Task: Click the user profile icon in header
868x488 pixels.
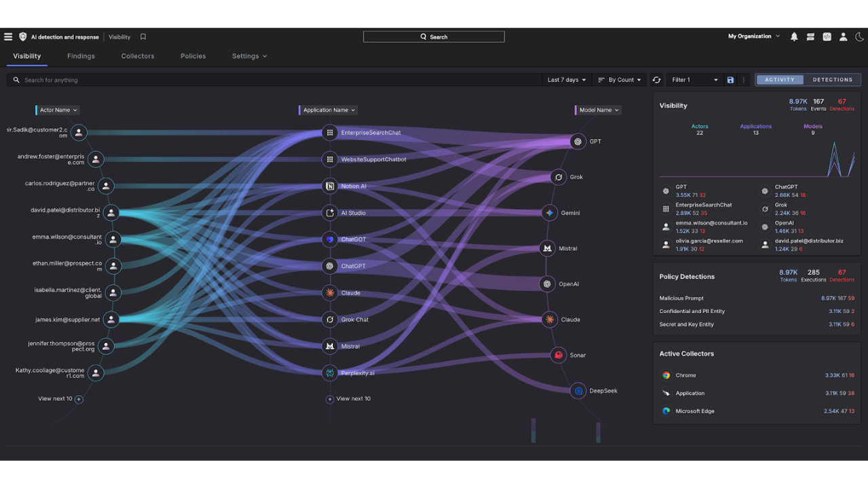Action: tap(843, 37)
